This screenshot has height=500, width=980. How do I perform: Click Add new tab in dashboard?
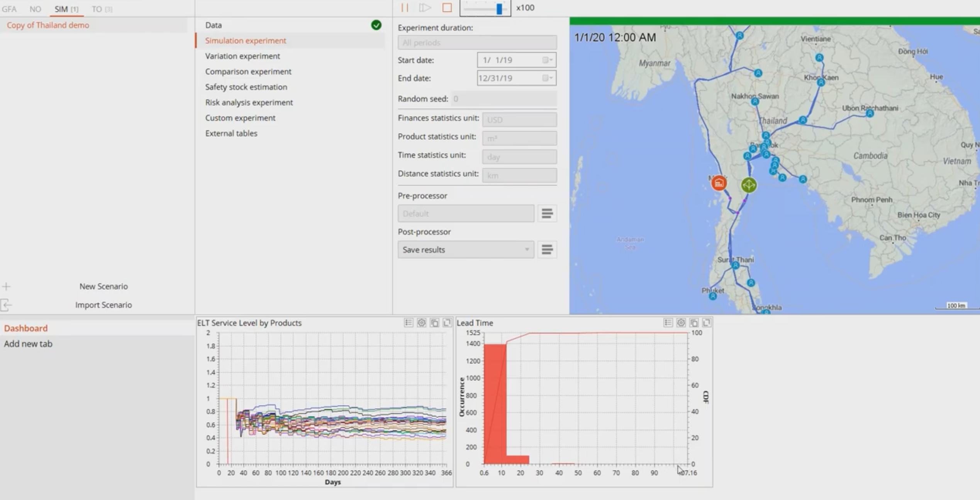coord(28,344)
